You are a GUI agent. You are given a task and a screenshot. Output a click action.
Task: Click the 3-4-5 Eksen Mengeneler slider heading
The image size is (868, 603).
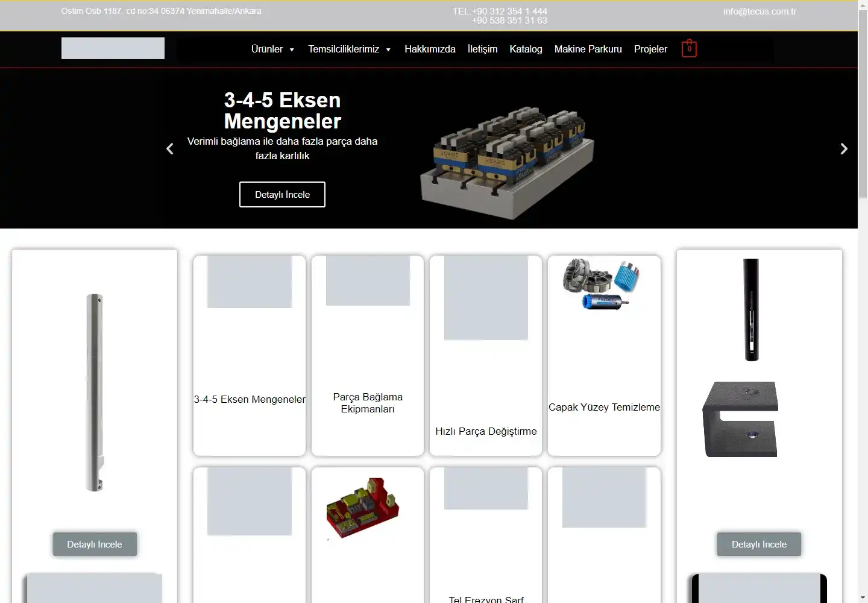click(282, 110)
